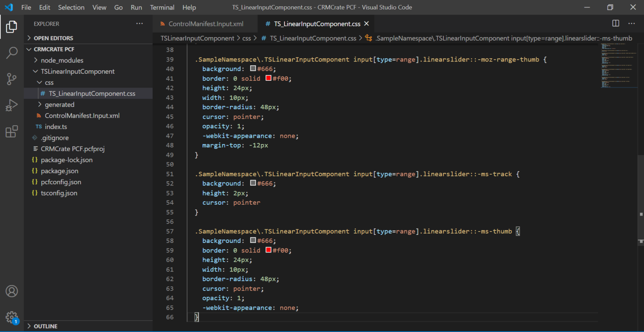Open the Run and Debug panel
This screenshot has height=332, width=644.
click(x=11, y=105)
